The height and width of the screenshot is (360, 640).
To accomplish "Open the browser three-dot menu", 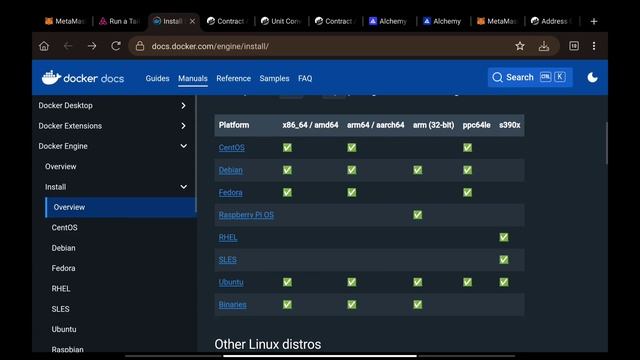I will tap(594, 46).
